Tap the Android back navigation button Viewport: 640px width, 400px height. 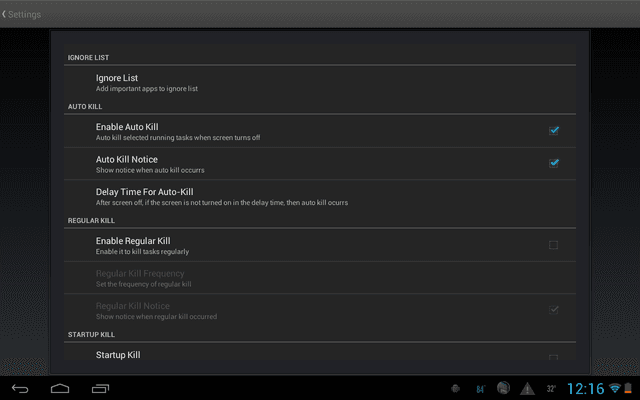tap(20, 389)
